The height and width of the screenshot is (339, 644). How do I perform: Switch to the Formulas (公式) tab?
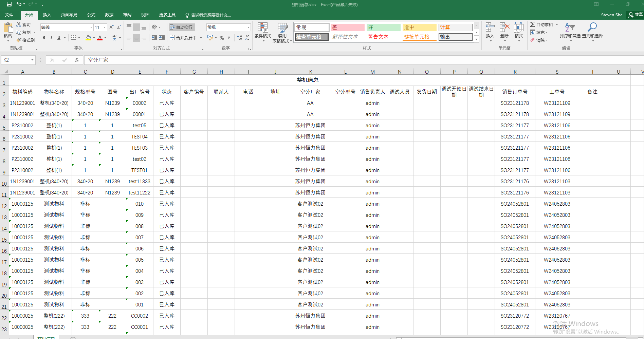coord(91,15)
